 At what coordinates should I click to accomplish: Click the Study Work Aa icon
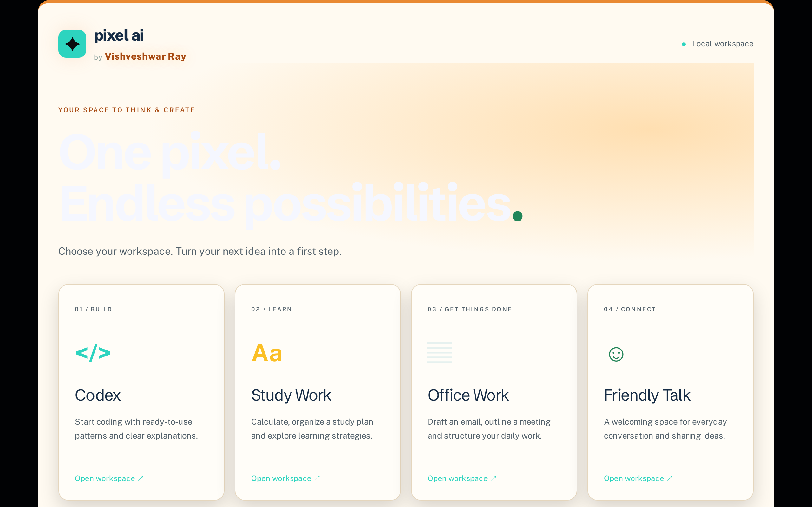[267, 353]
